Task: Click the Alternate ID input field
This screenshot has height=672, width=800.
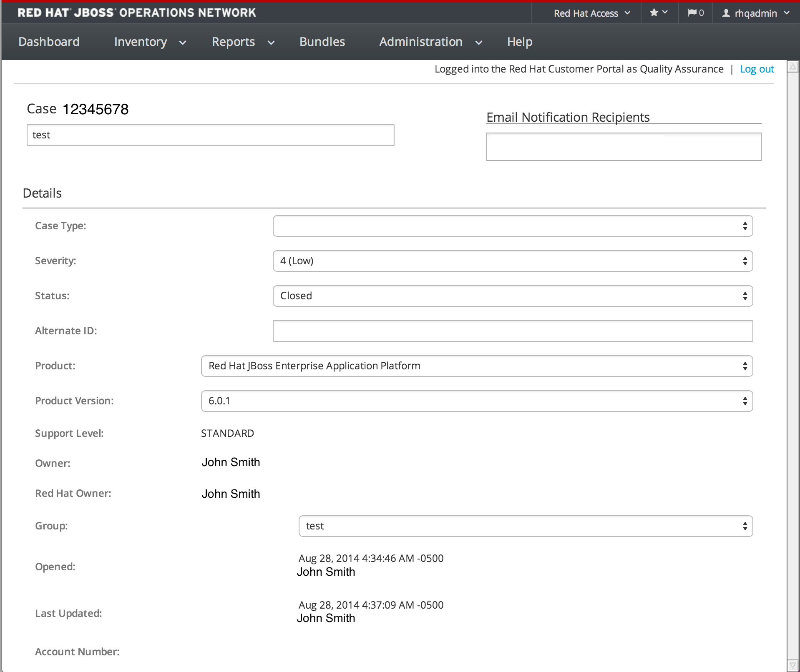Action: tap(513, 331)
